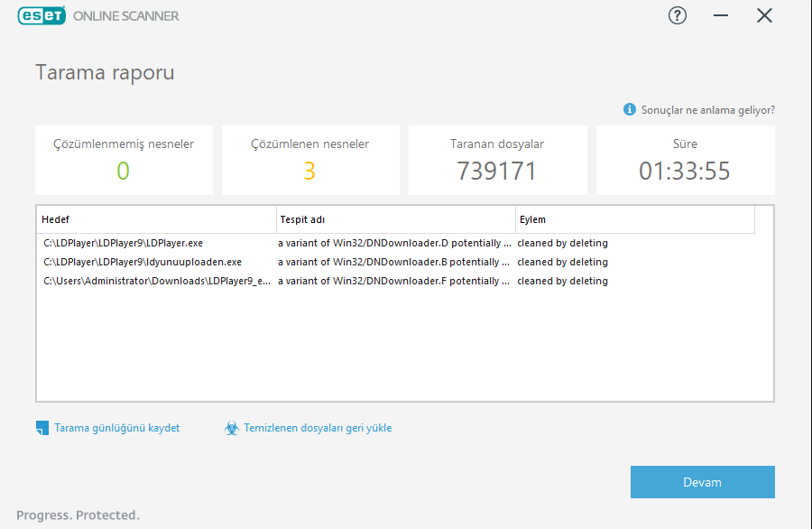Click 'Temizlenen dosyaları geri yükle' link

[x=318, y=428]
